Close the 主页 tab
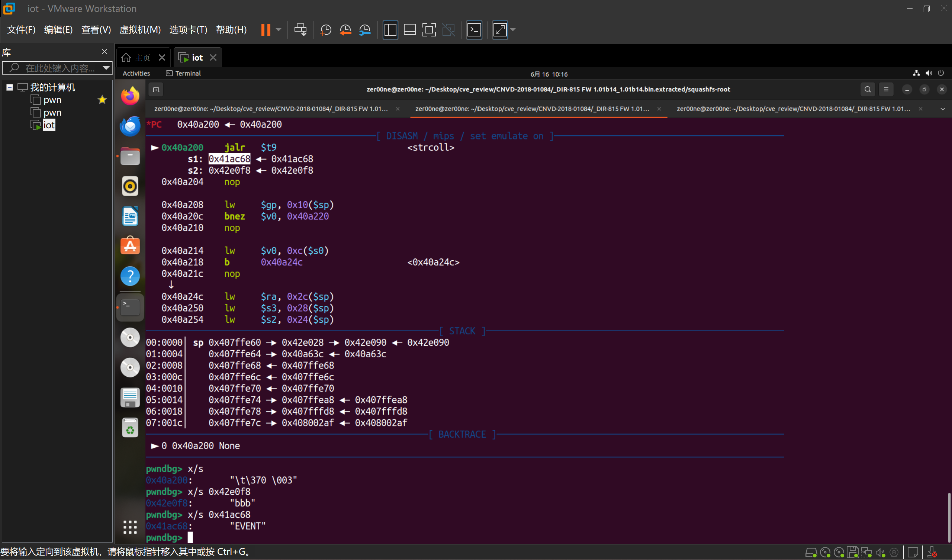Viewport: 952px width, 560px height. (162, 57)
